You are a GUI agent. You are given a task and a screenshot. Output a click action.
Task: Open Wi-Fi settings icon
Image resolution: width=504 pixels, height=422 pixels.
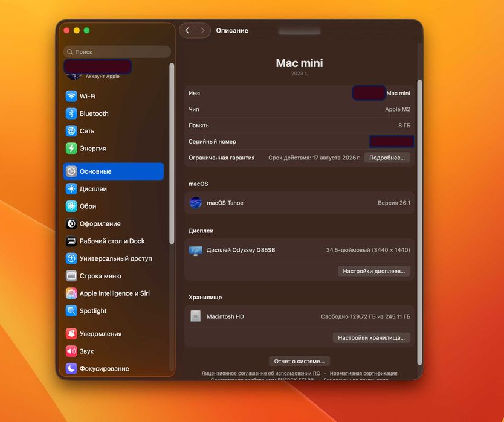[x=71, y=96]
